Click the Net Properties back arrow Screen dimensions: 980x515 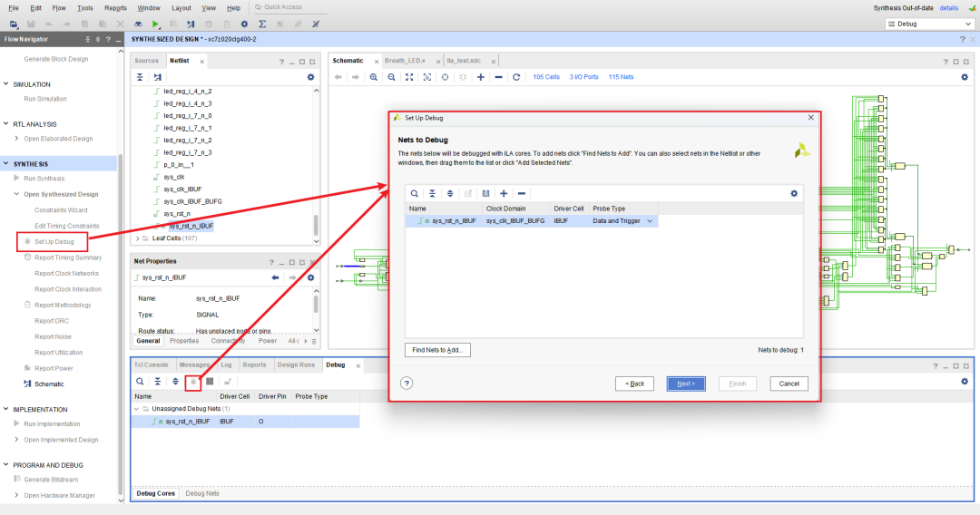point(275,277)
